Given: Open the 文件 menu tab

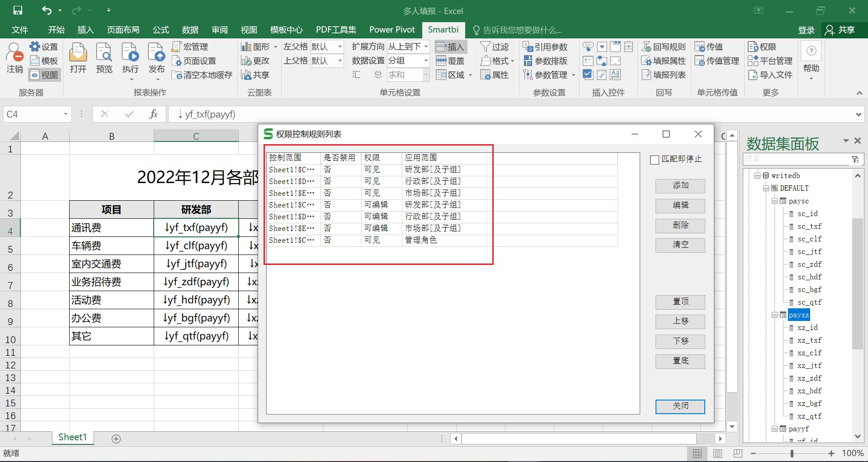Looking at the screenshot, I should pyautogui.click(x=19, y=30).
